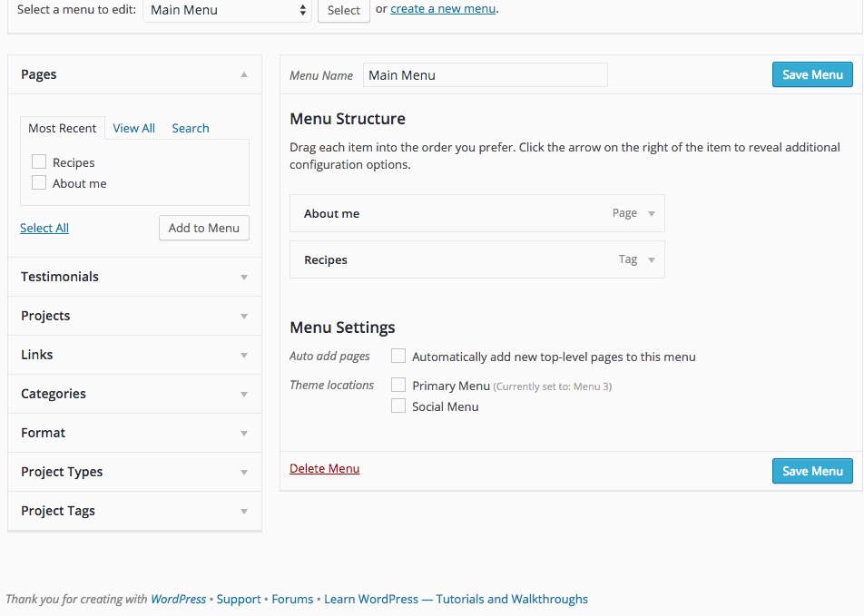This screenshot has width=864, height=616.
Task: Expand the About me menu item arrow
Action: (651, 214)
